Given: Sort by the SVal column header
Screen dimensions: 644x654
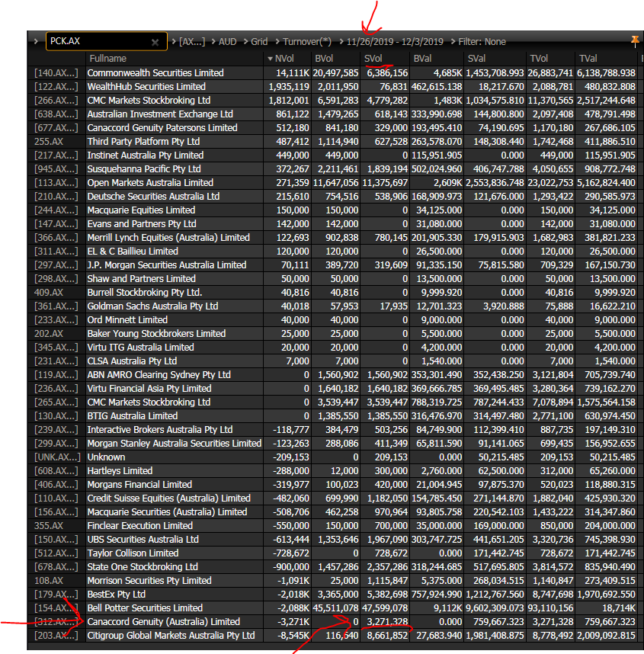Looking at the screenshot, I should (477, 59).
